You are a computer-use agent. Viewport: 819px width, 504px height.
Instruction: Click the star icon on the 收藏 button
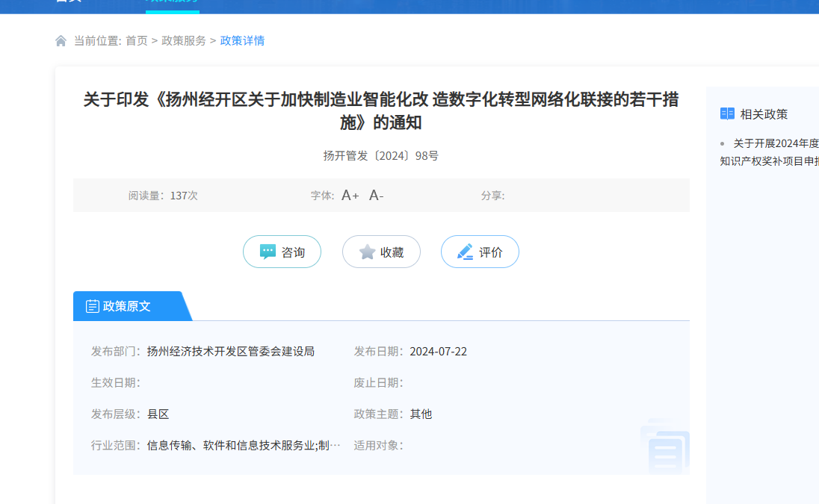pos(365,252)
